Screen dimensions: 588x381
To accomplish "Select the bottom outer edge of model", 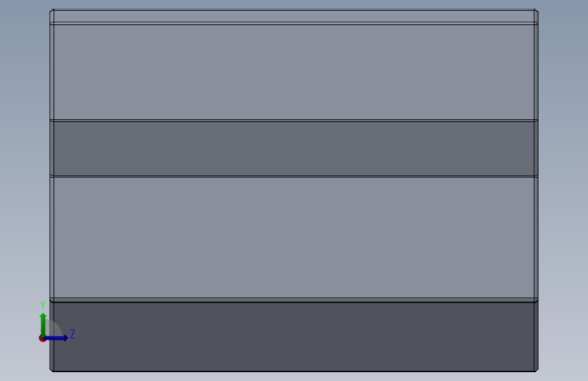I will 294,372.
